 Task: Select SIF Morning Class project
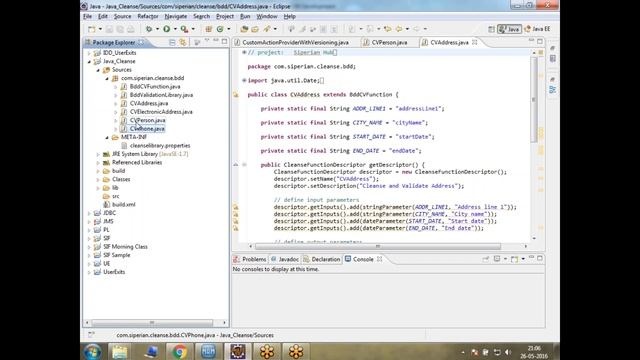(x=125, y=247)
